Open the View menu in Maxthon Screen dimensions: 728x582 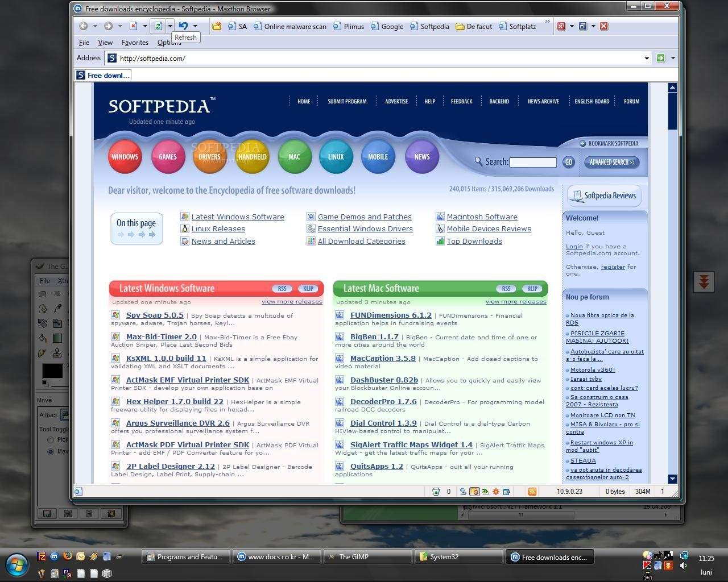point(105,43)
